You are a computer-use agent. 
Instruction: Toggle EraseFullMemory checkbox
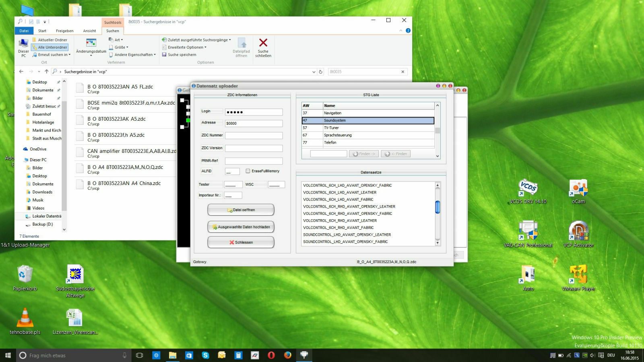pos(248,171)
